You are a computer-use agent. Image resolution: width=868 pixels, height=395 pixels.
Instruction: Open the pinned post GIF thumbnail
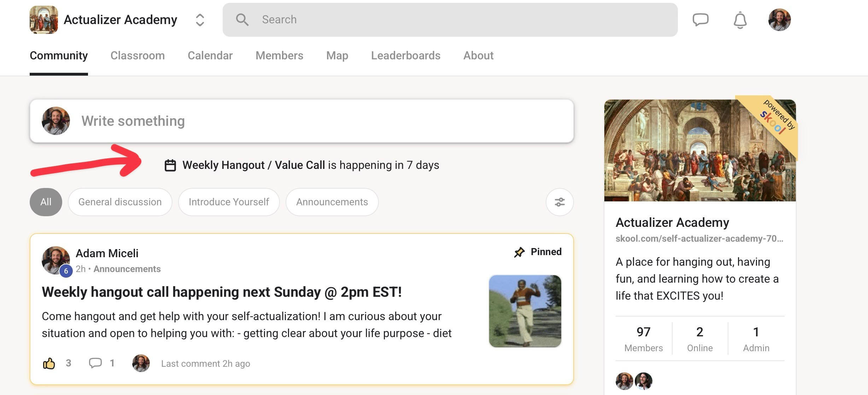point(525,311)
